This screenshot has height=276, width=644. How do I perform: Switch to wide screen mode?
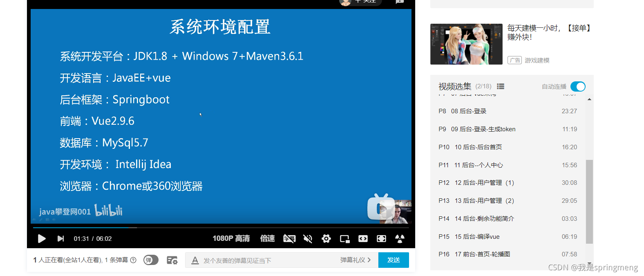[363, 238]
